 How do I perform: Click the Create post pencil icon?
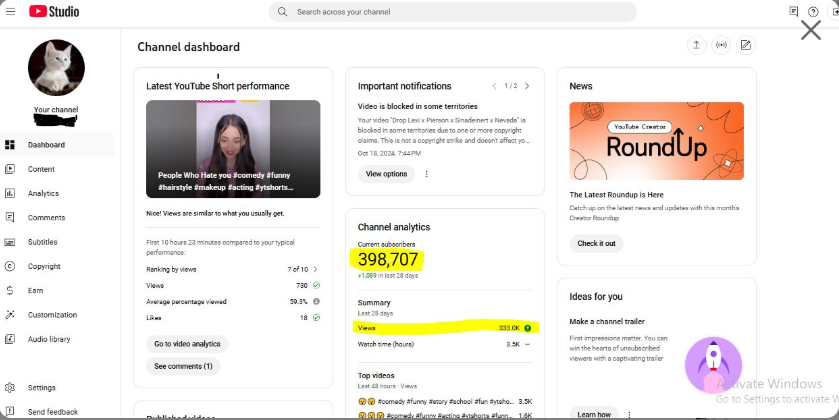[x=746, y=45]
